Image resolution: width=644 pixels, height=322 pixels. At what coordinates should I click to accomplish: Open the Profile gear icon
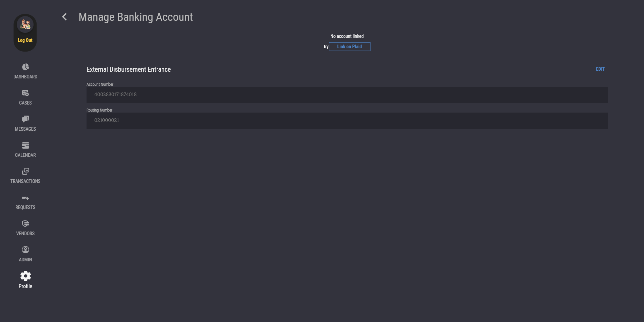pyautogui.click(x=25, y=276)
